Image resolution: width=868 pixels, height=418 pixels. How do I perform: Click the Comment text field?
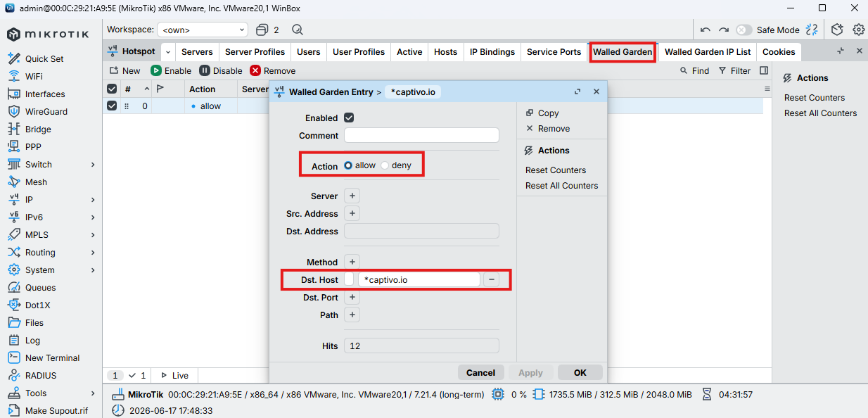point(421,135)
